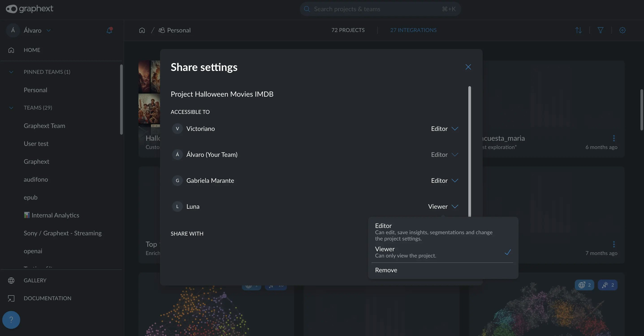Image resolution: width=644 pixels, height=336 pixels.
Task: Choose Remove from the role menu
Action: click(x=386, y=270)
